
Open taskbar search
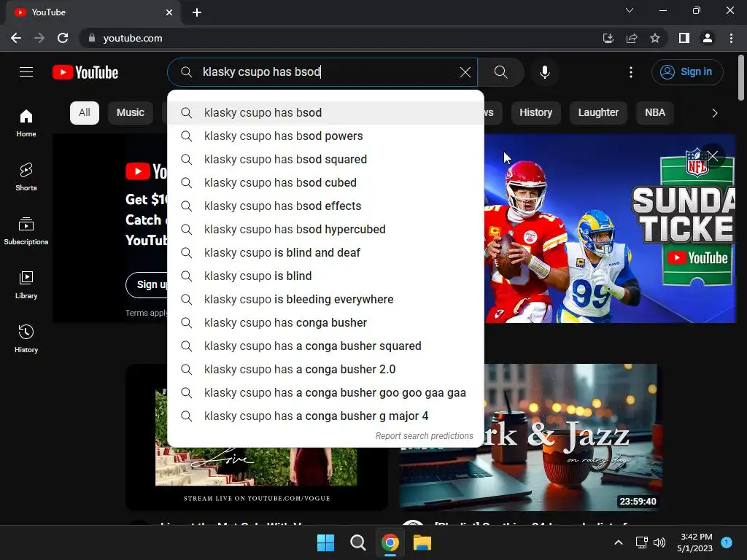[357, 542]
